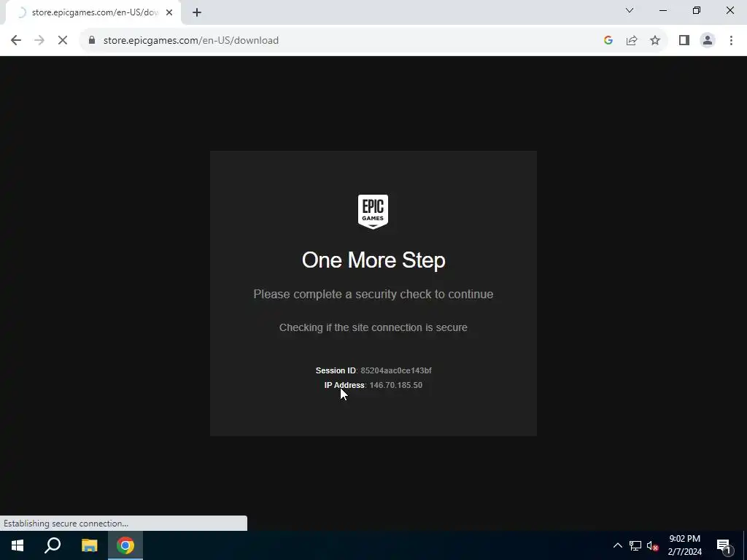Open File Explorer from the taskbar

pos(89,545)
